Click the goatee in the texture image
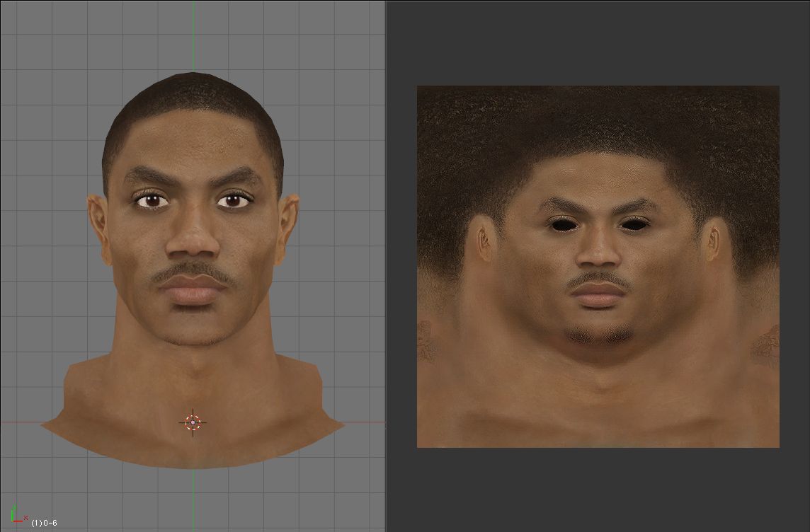 coord(598,332)
